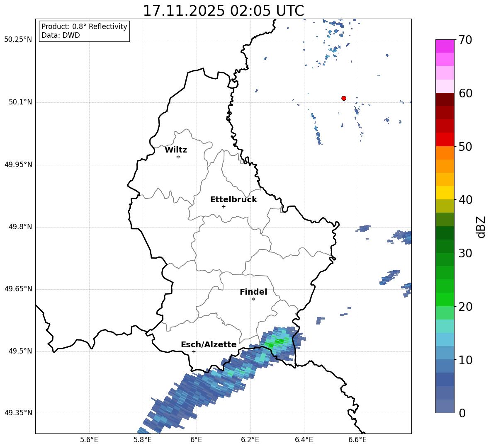Click the 50.25°N latitude label
Viewport: 491px width, 448px height.
pos(18,40)
